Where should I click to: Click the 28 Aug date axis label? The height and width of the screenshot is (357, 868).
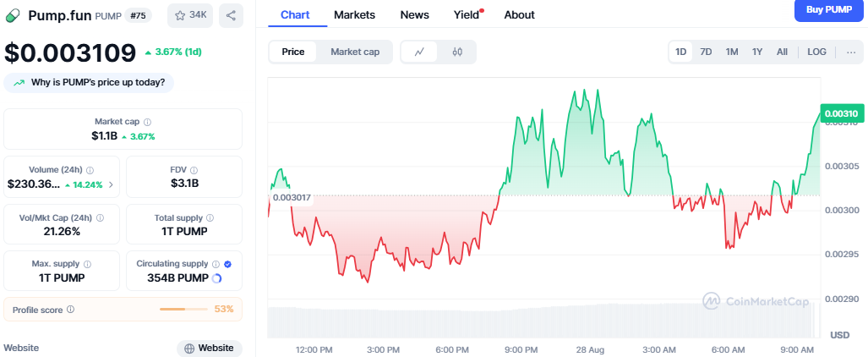pos(589,349)
